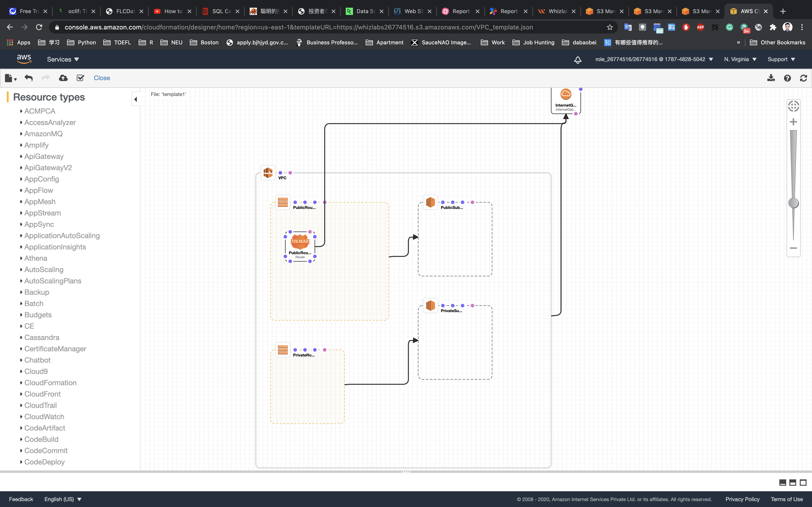Image resolution: width=812 pixels, height=507 pixels.
Task: Click the Validate template checkmark icon
Action: coord(80,78)
